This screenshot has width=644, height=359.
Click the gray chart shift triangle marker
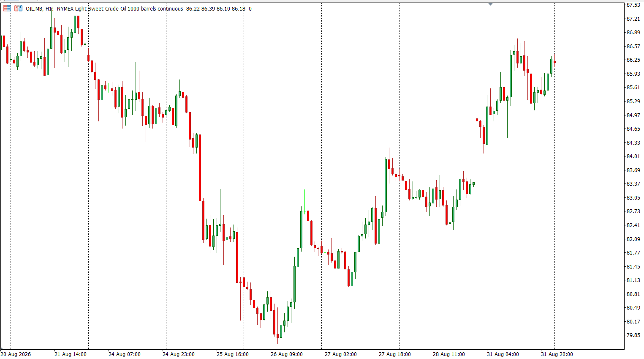490,4
